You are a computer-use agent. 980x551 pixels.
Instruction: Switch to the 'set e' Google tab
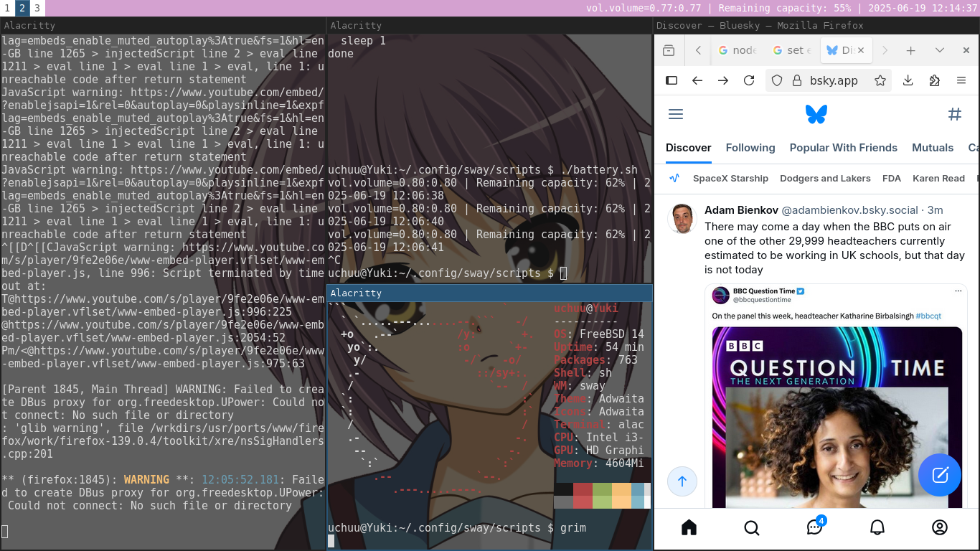click(x=792, y=50)
